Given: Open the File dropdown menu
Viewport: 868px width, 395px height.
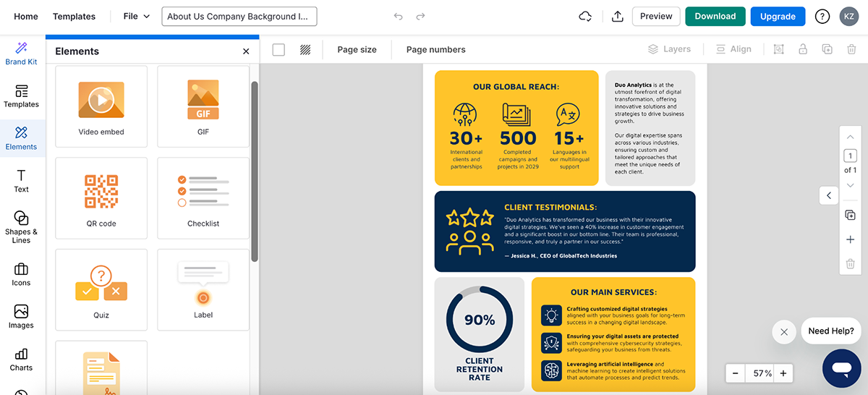Looking at the screenshot, I should point(136,16).
